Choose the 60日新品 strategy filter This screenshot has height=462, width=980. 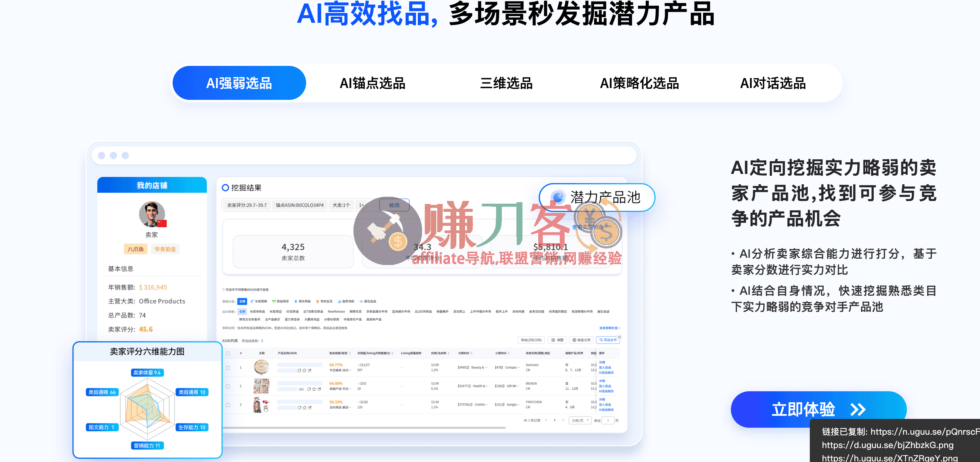coord(292,312)
